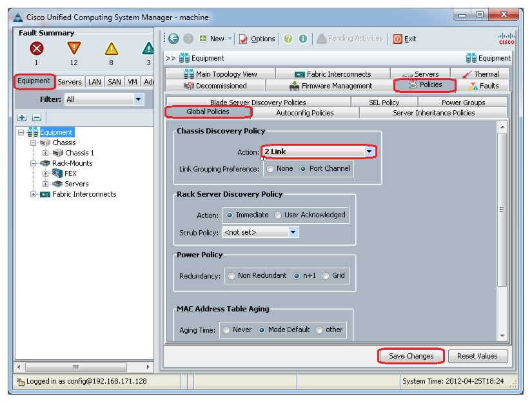Choose Grid power redundancy option
The image size is (532, 403).
tap(326, 276)
